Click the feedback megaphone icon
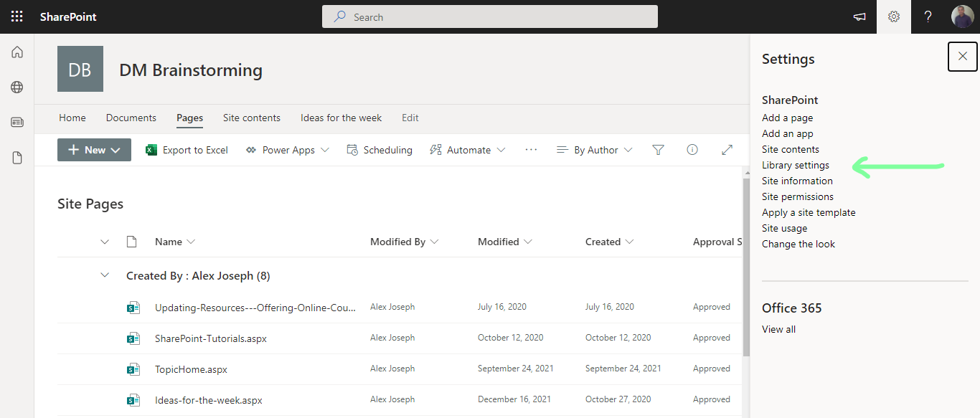The width and height of the screenshot is (980, 418). click(x=859, y=16)
